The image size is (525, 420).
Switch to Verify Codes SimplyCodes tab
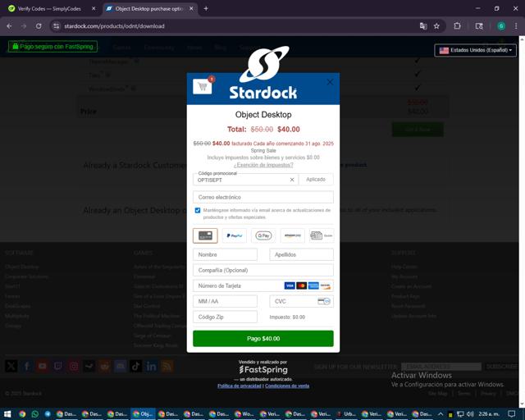click(49, 9)
